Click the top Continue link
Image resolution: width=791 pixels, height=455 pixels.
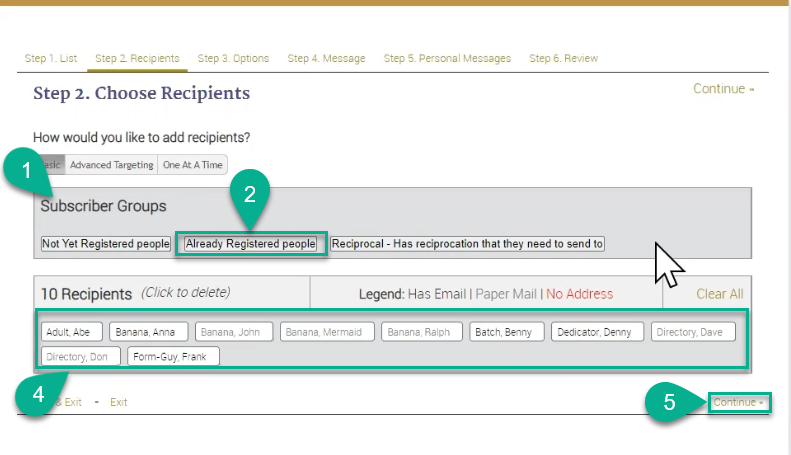point(723,89)
